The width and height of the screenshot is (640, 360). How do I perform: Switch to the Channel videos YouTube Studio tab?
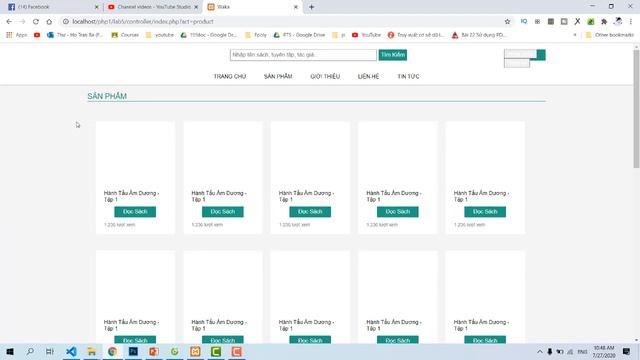(153, 7)
